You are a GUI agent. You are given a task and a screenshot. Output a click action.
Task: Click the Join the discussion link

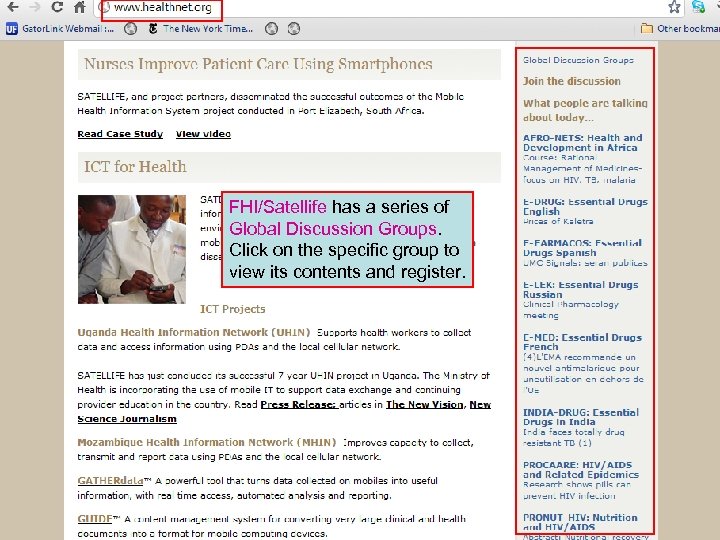pyautogui.click(x=572, y=81)
